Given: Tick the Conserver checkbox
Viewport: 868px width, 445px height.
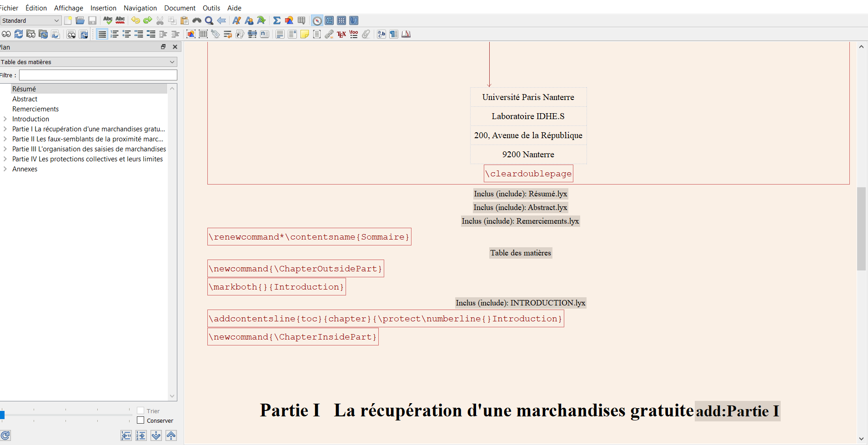Looking at the screenshot, I should tap(140, 420).
